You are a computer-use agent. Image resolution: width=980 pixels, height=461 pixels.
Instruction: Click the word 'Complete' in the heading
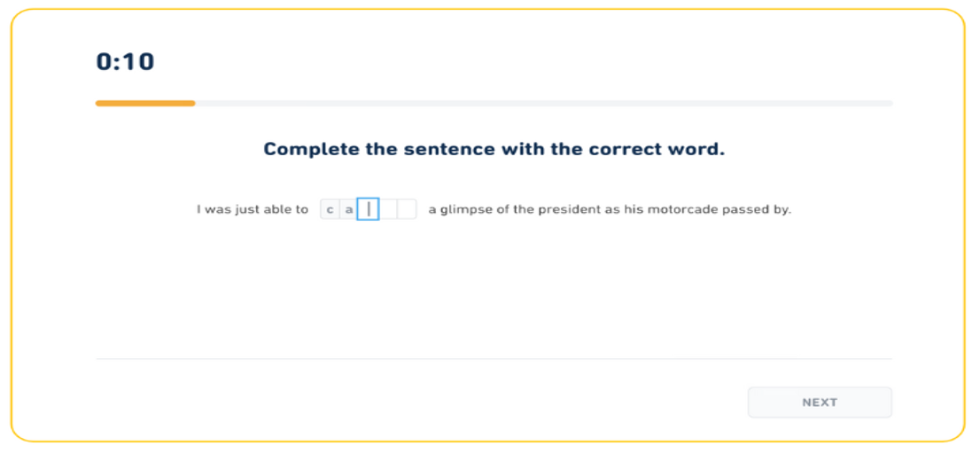click(x=311, y=149)
